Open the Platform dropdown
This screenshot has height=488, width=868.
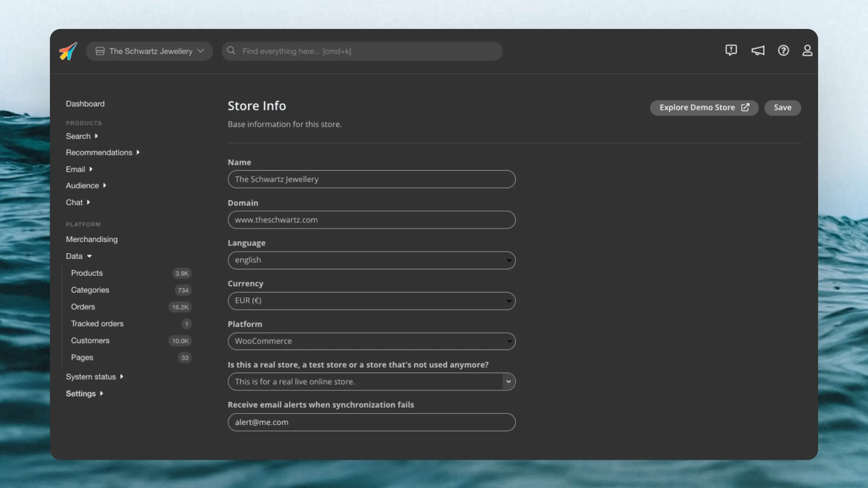point(371,341)
